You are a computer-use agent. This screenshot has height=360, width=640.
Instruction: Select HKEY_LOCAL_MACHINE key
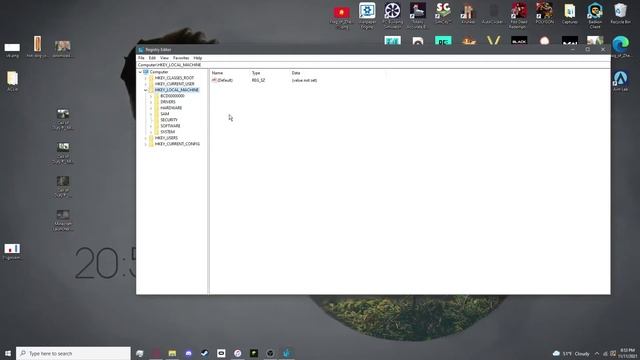pyautogui.click(x=176, y=90)
